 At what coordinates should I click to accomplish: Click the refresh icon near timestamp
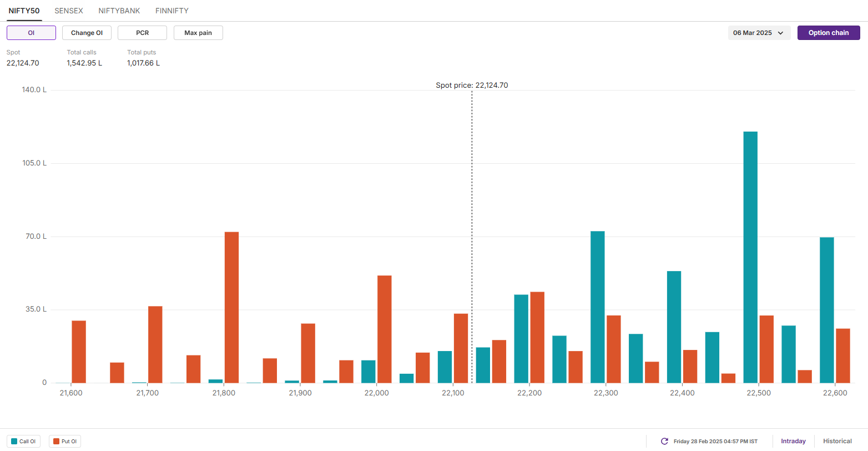click(x=664, y=442)
